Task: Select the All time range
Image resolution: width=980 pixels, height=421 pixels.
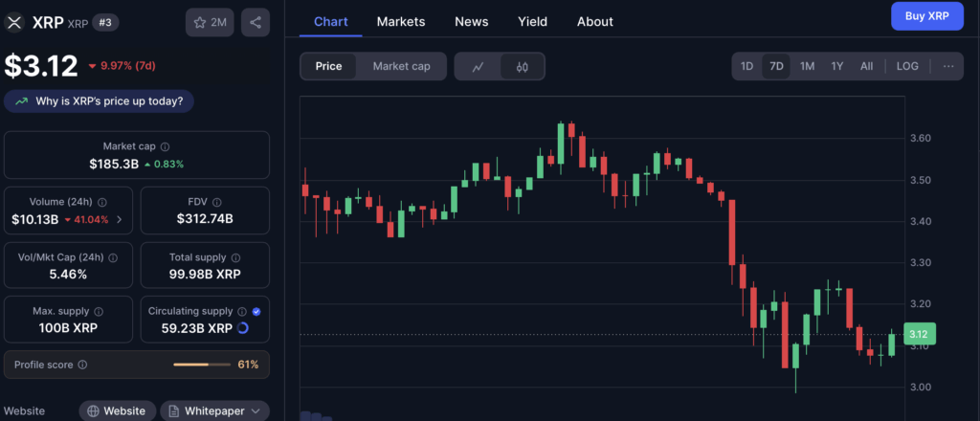Action: point(866,66)
